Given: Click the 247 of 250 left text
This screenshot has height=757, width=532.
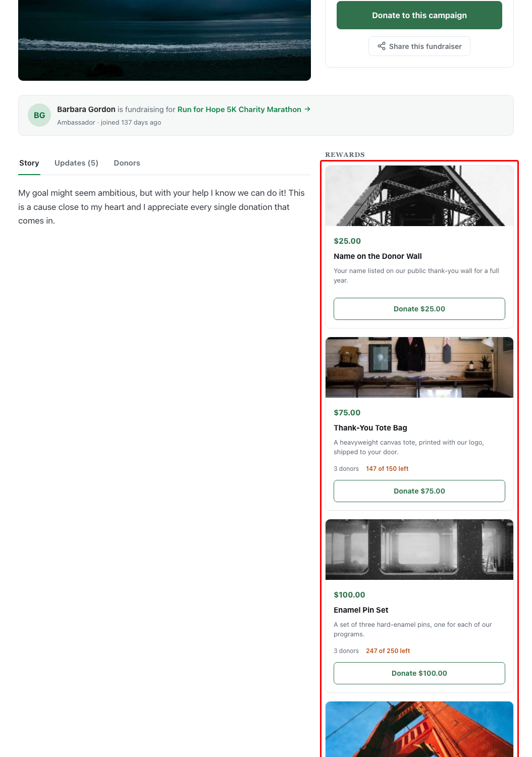Looking at the screenshot, I should [x=388, y=651].
